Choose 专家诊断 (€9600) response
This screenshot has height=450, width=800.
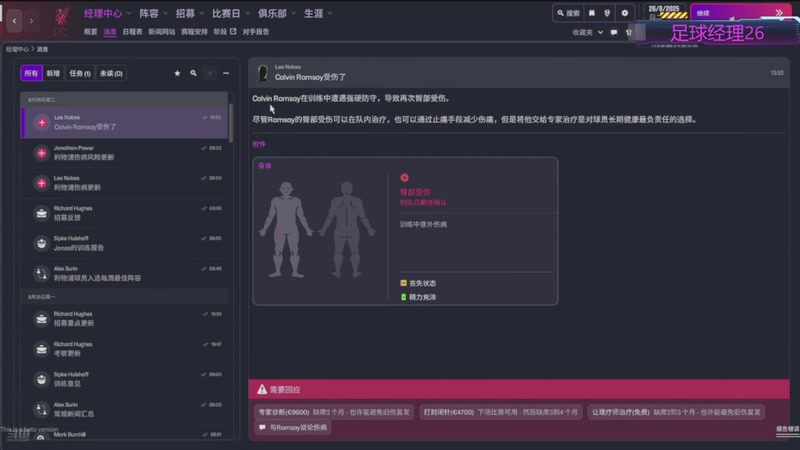coord(334,412)
